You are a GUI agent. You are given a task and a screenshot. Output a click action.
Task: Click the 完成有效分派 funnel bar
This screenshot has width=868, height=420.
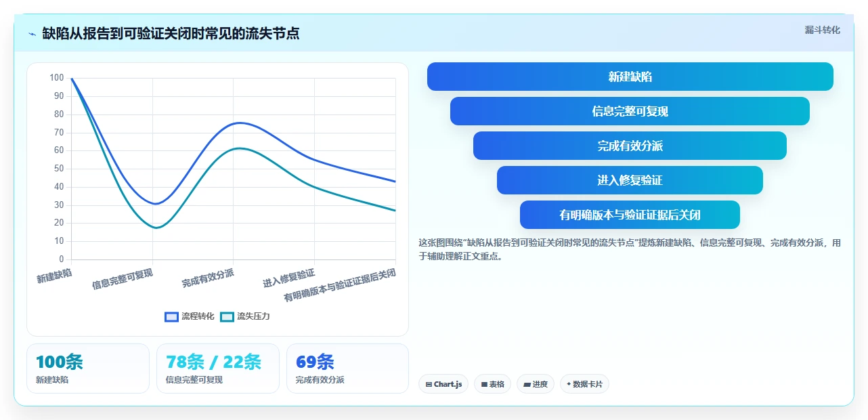click(630, 146)
